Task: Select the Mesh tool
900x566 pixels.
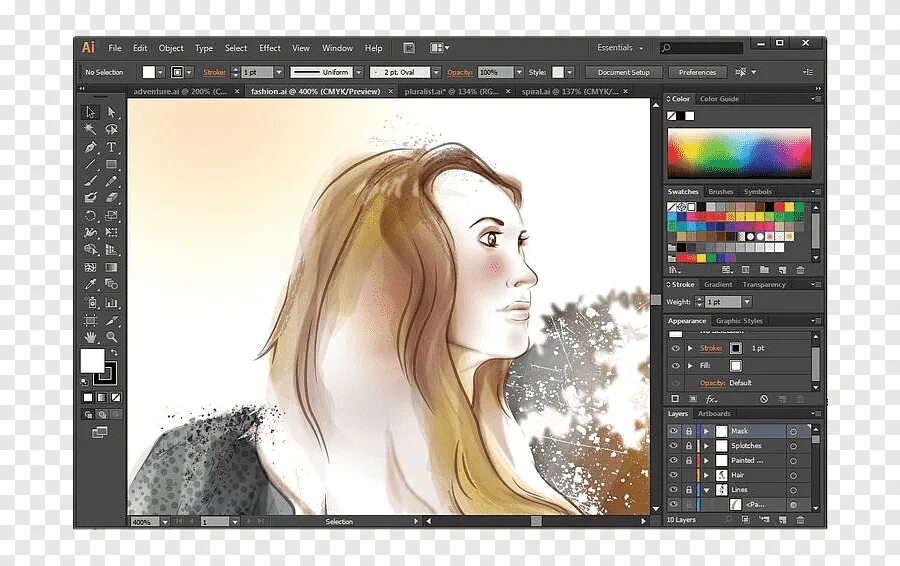Action: [x=90, y=268]
